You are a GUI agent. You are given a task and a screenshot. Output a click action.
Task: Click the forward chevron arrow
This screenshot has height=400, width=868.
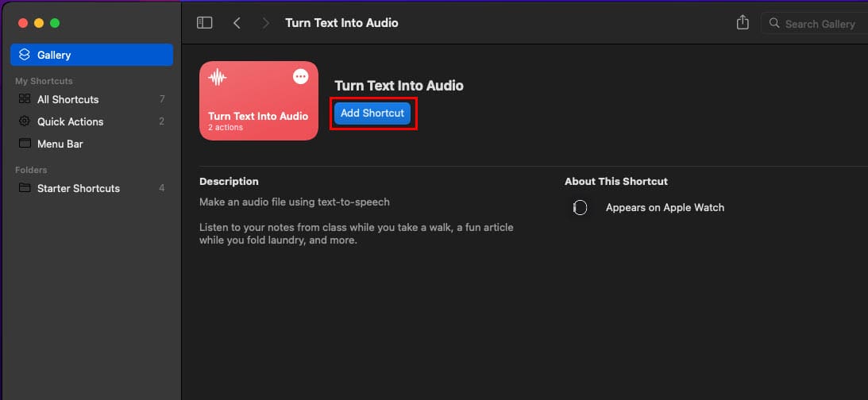point(266,23)
